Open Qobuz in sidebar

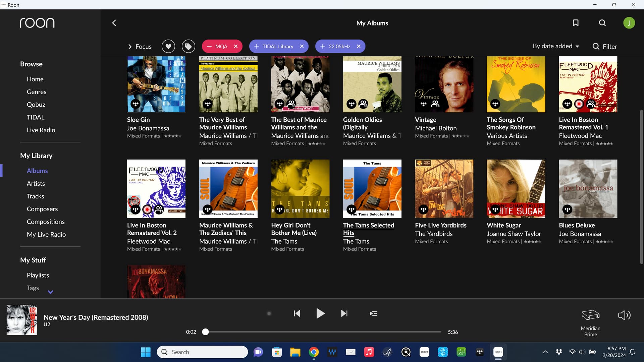[36, 105]
